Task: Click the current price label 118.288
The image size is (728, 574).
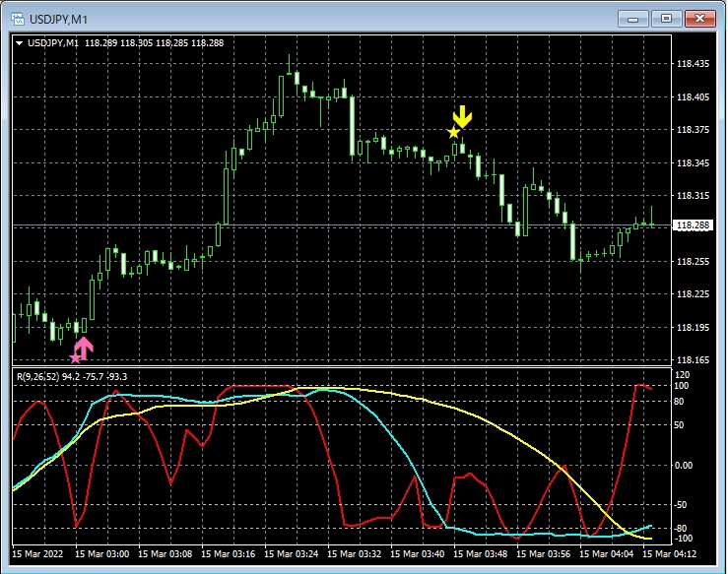Action: click(x=693, y=225)
